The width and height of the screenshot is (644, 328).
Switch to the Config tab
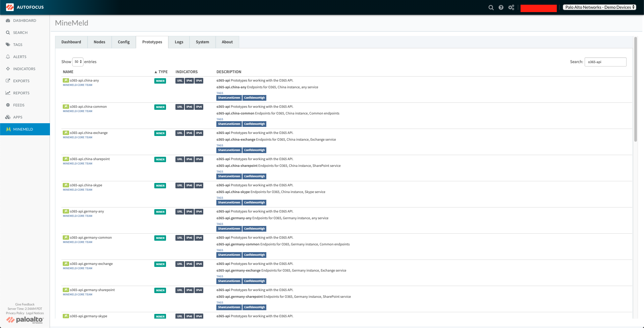click(x=123, y=42)
